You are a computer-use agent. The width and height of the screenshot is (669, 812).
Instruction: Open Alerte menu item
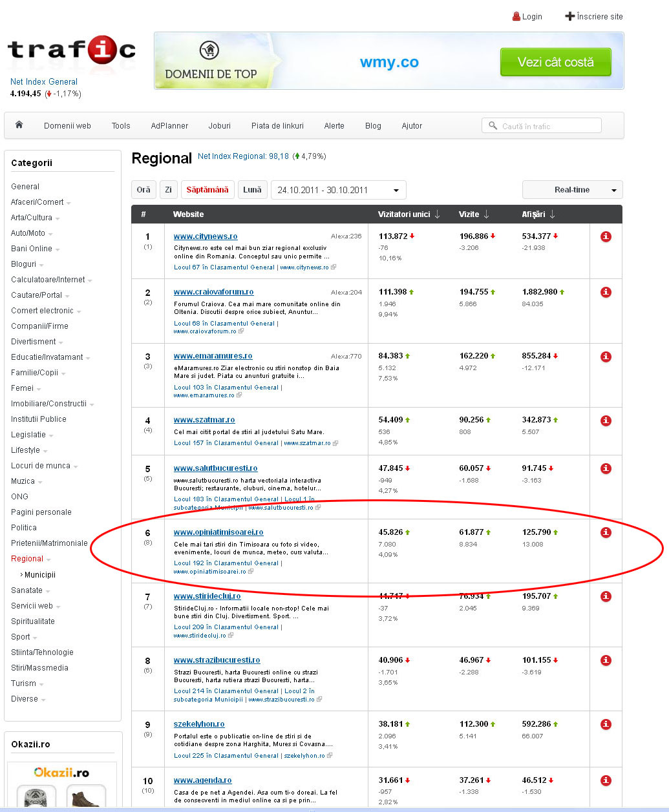(x=334, y=126)
